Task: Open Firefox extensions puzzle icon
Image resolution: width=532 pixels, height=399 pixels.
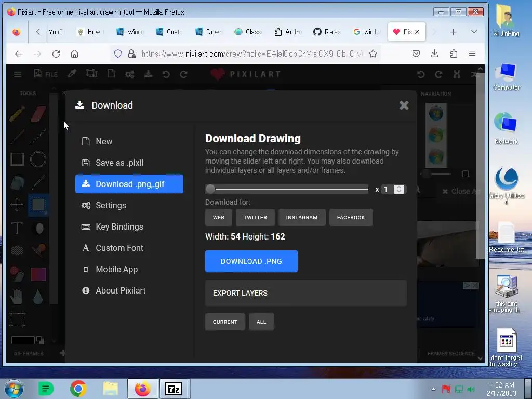Action: click(454, 54)
